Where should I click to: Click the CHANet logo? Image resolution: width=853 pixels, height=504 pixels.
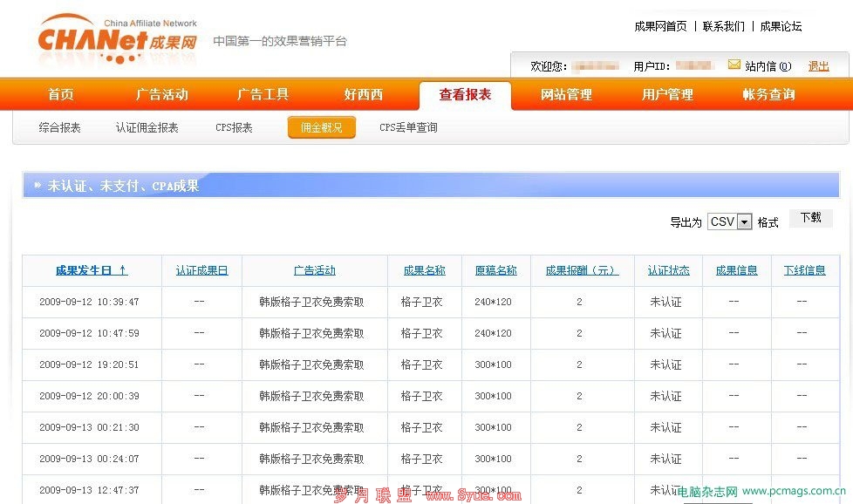tap(117, 40)
